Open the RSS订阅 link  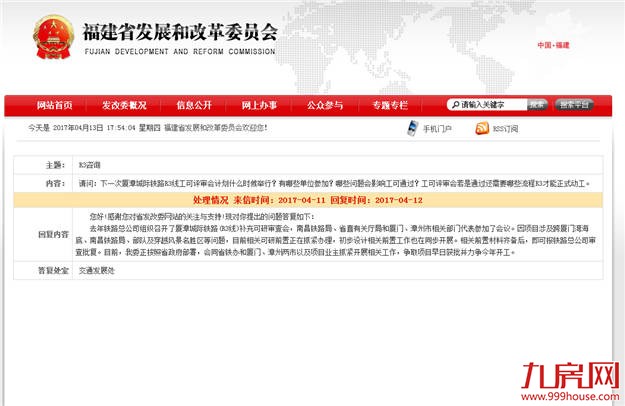tap(505, 129)
